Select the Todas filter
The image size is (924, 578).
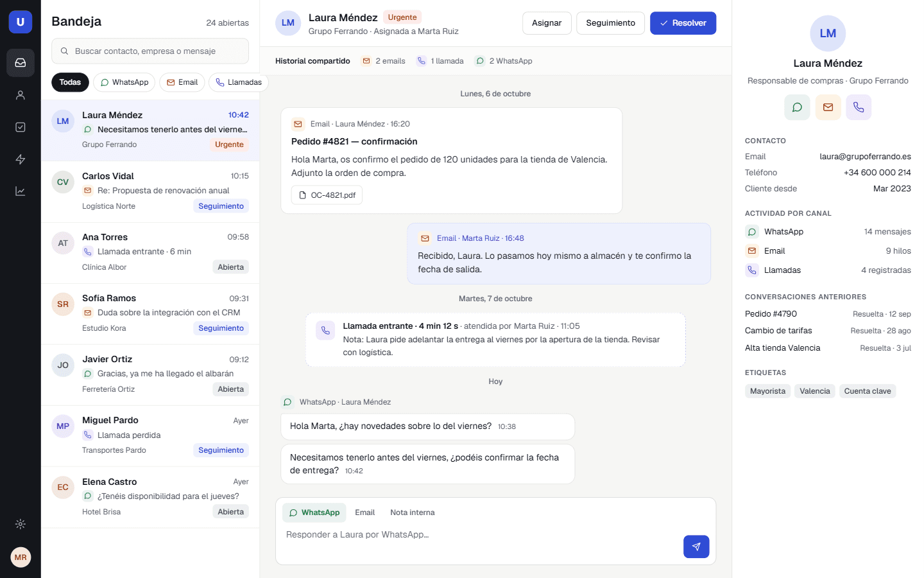[70, 82]
